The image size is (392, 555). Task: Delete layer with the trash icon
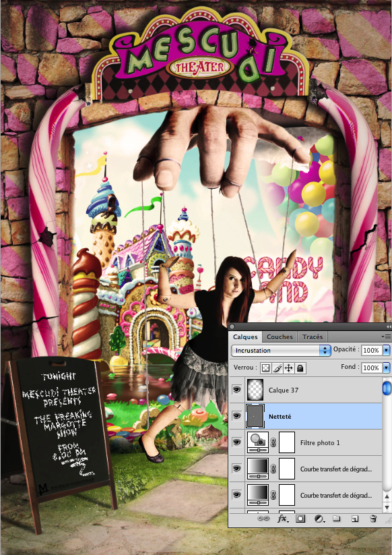(x=373, y=519)
